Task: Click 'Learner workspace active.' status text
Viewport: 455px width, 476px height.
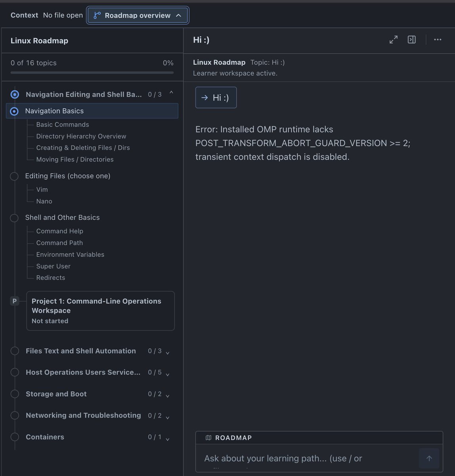Action: pos(235,73)
